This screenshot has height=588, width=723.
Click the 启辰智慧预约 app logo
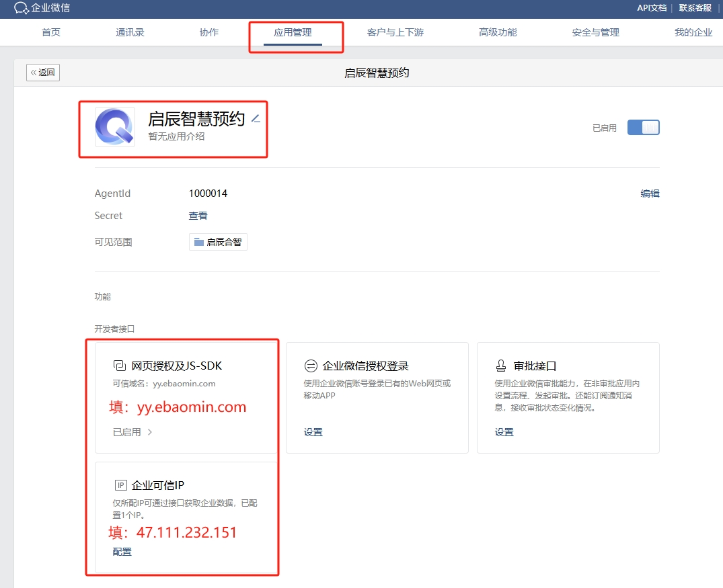pos(114,127)
